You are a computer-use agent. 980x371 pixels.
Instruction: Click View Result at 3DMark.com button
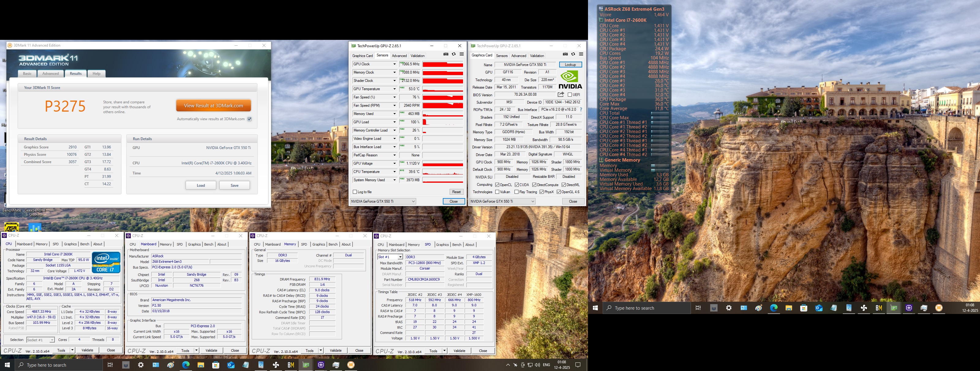[x=213, y=105]
